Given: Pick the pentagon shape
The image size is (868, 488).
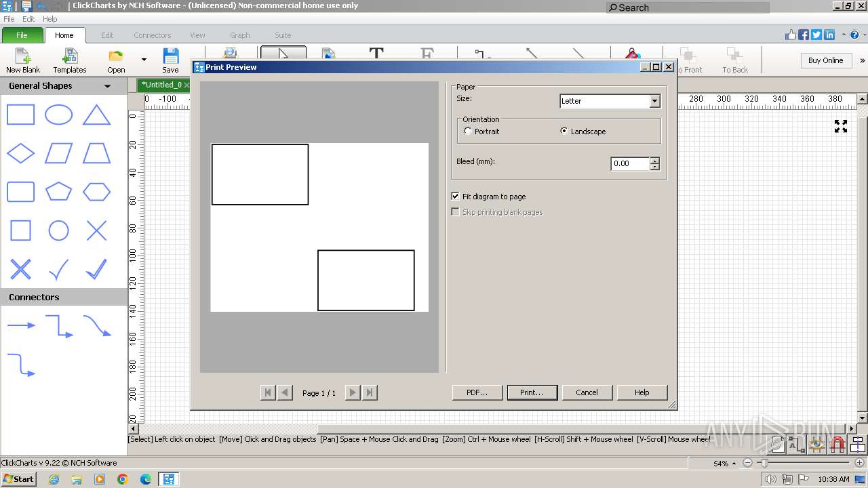Looking at the screenshot, I should pyautogui.click(x=58, y=192).
